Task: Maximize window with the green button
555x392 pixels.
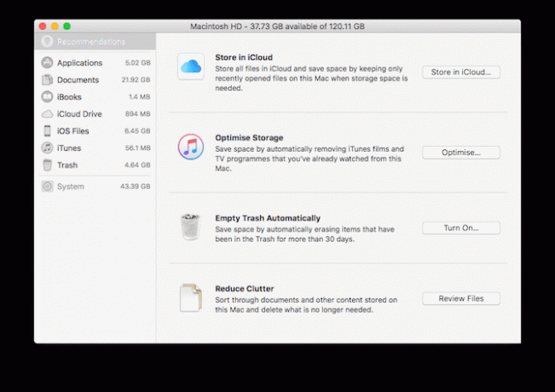Action: tap(66, 26)
